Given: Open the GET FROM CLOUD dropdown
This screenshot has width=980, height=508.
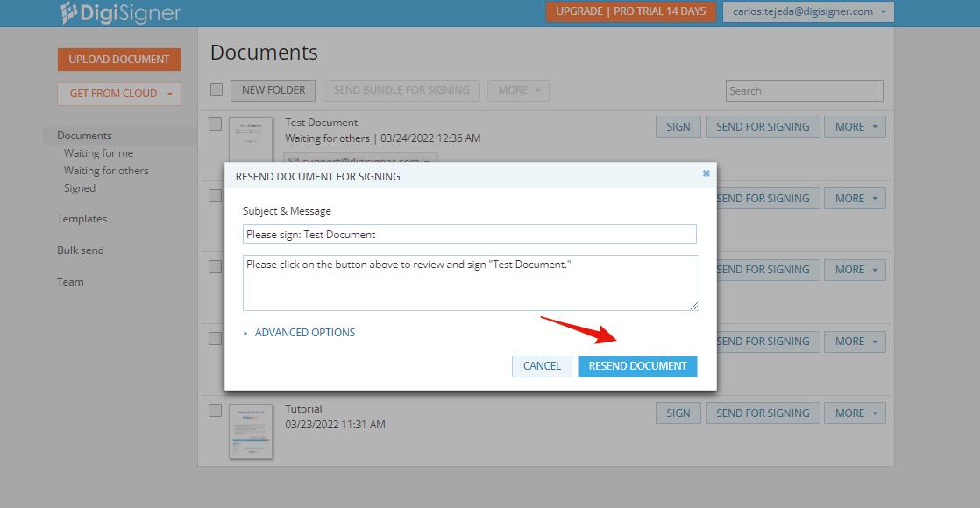Looking at the screenshot, I should 118,94.
